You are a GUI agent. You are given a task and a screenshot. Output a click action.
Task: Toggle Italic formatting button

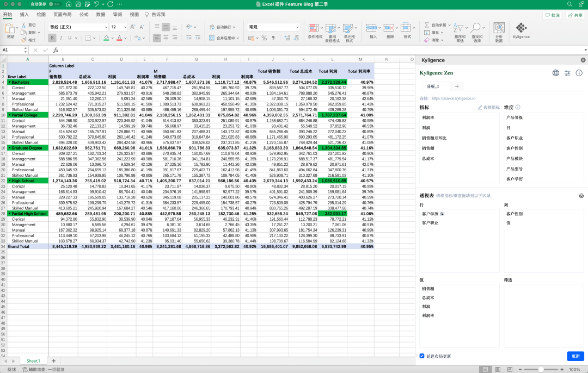[61, 38]
